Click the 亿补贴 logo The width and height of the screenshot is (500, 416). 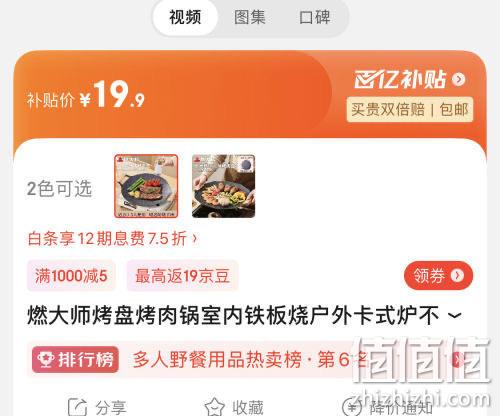pyautogui.click(x=400, y=79)
